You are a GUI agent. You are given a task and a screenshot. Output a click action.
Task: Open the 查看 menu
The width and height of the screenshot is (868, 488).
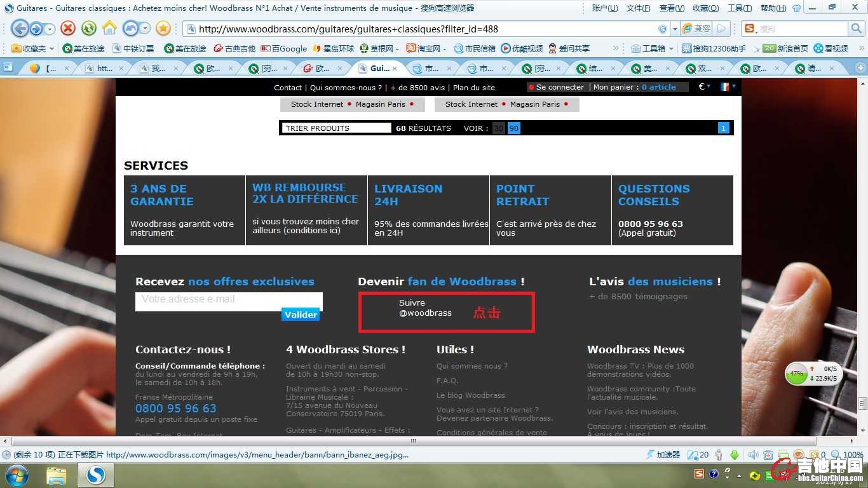pyautogui.click(x=672, y=8)
